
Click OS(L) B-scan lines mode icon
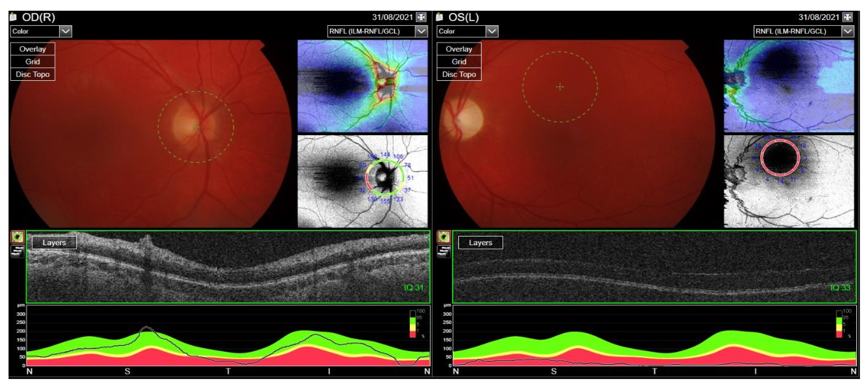[x=444, y=251]
